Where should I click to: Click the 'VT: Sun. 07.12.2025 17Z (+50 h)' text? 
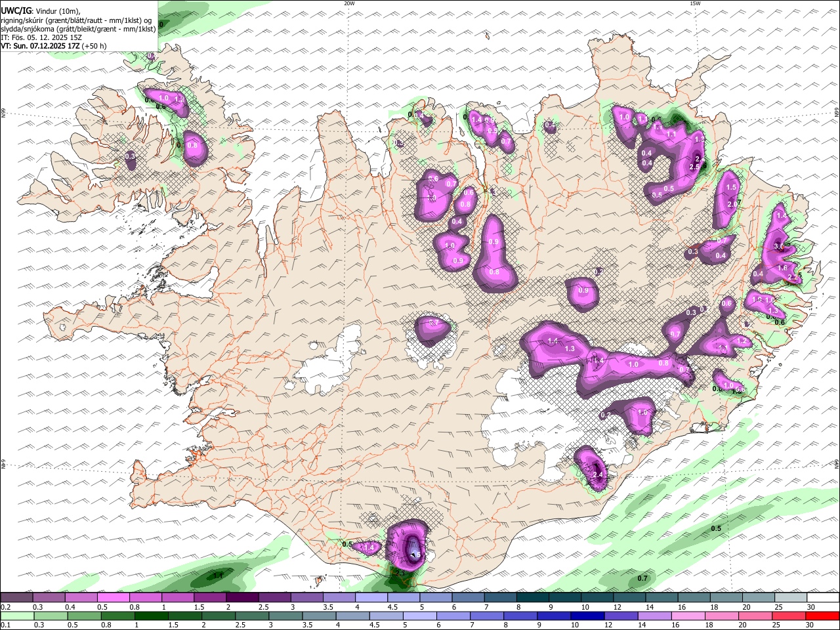click(x=54, y=46)
